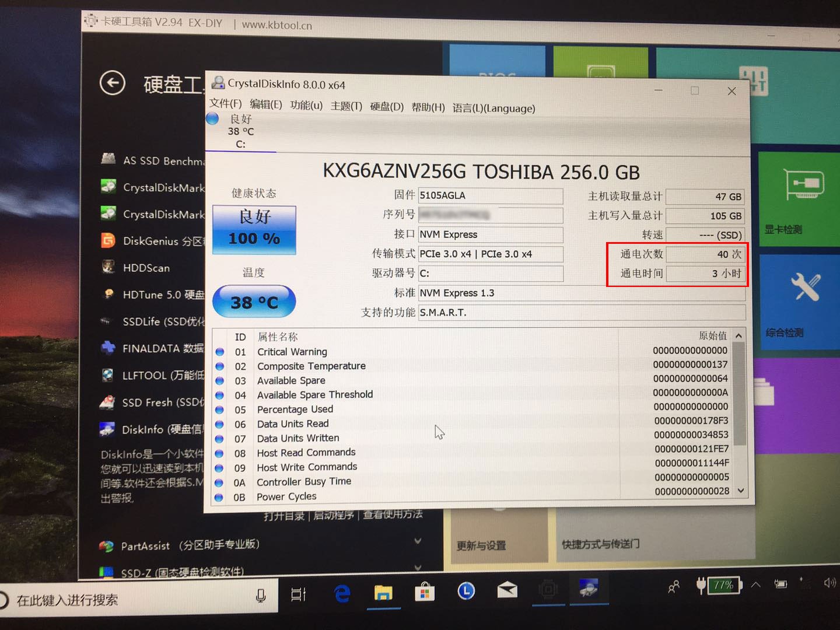Open the 硬盘(D) menu

coord(387,107)
